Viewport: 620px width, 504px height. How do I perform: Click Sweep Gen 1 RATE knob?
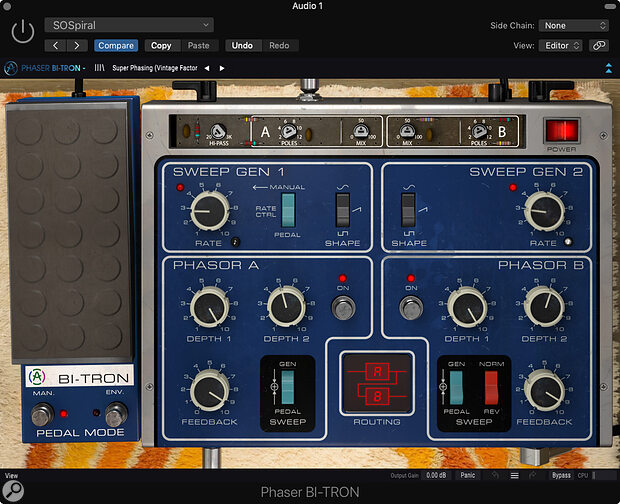click(x=210, y=210)
